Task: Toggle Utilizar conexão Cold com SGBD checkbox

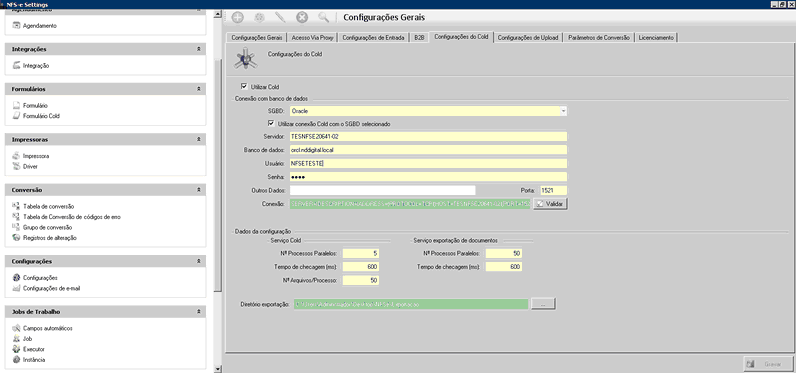Action: (271, 123)
